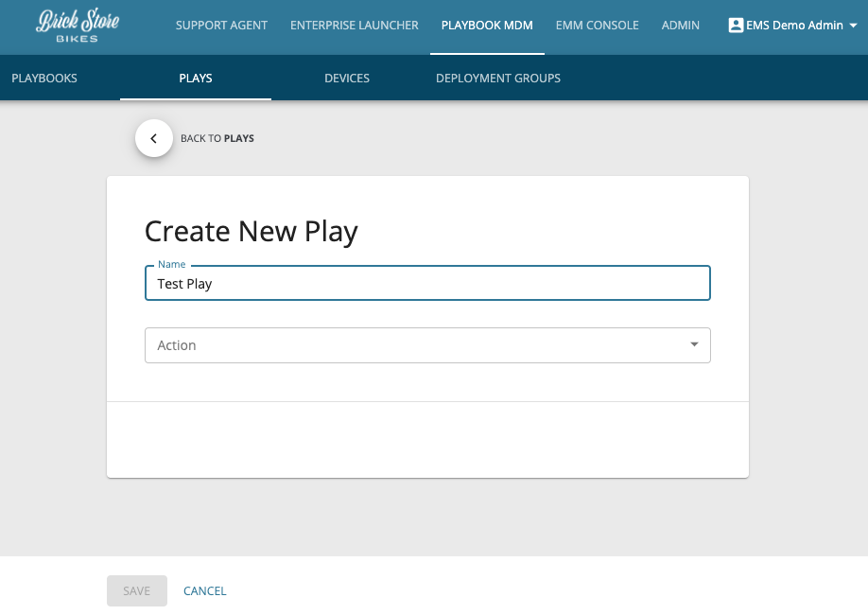Click the Action field's dropdown arrow

(x=694, y=345)
